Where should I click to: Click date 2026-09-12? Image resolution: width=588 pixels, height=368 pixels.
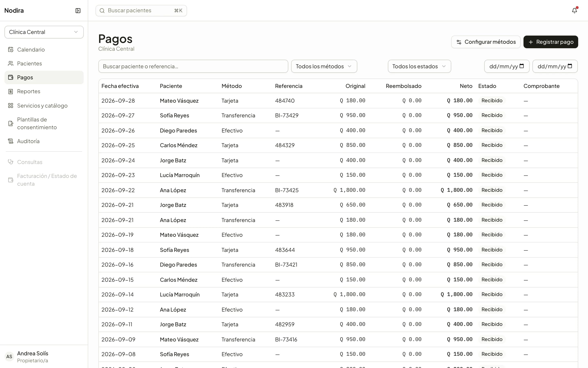117,310
